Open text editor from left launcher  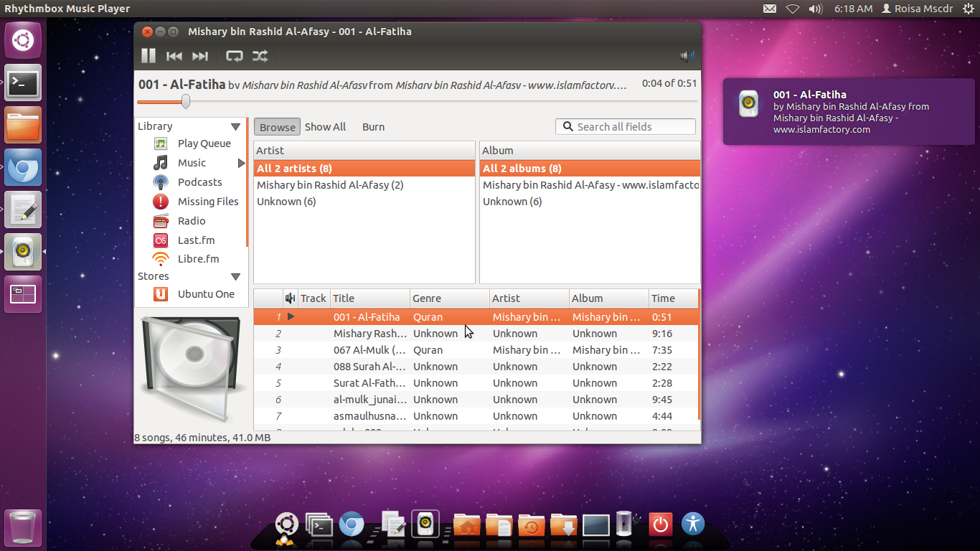[23, 209]
